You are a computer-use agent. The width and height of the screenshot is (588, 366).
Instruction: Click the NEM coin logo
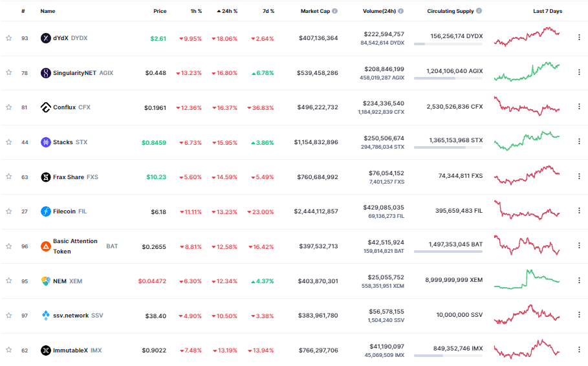[x=46, y=281]
